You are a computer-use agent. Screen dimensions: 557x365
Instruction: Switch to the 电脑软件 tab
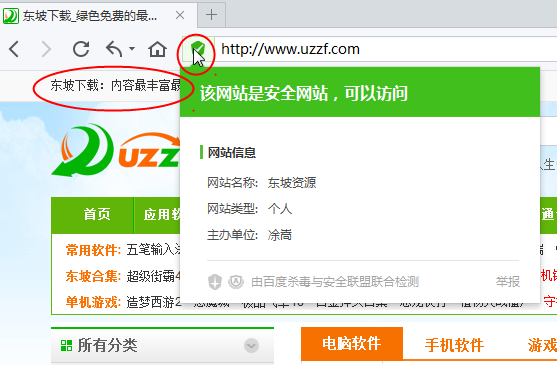tap(352, 343)
